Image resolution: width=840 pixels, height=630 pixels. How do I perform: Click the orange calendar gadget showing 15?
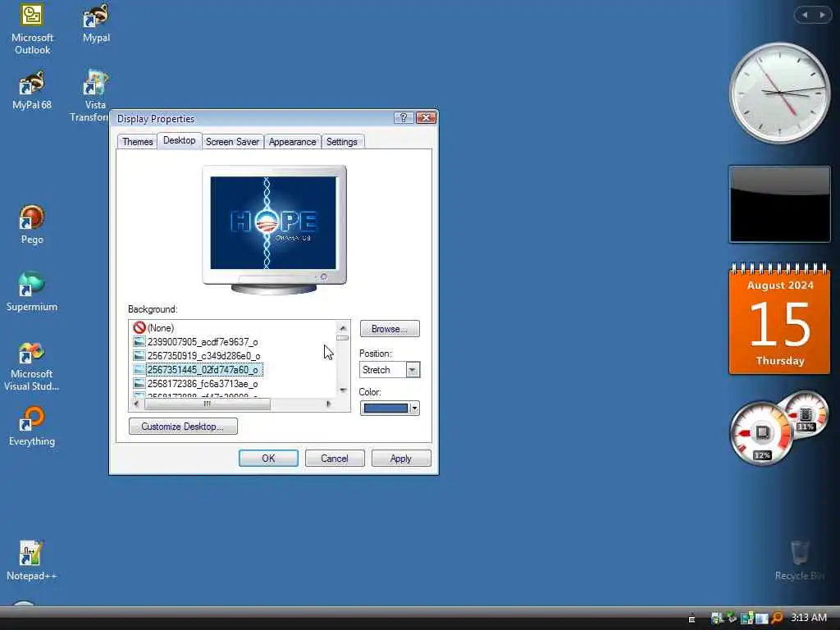[x=779, y=319]
